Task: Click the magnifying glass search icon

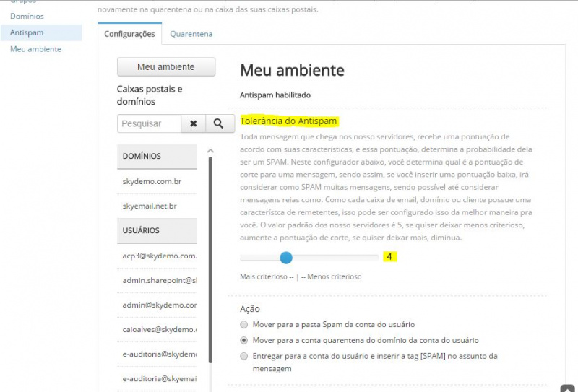Action: point(219,123)
